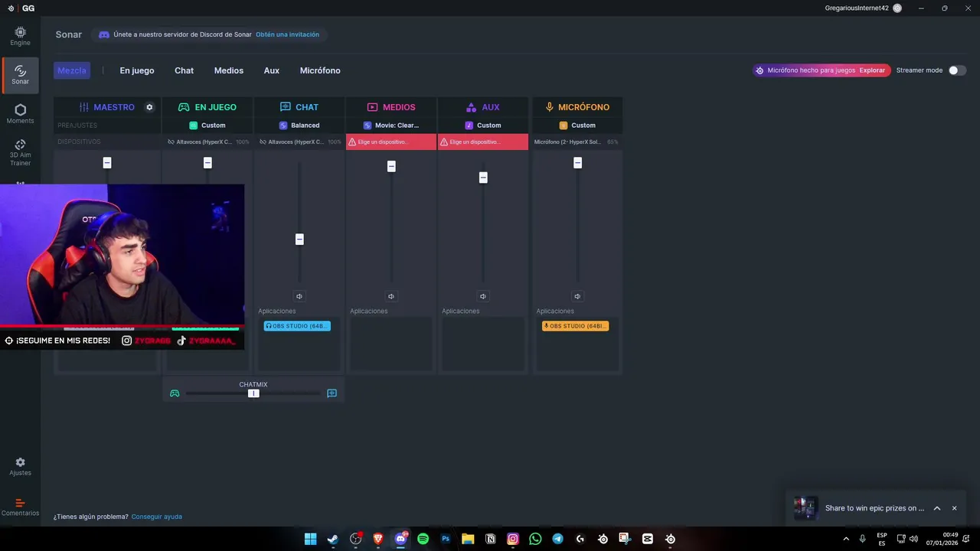Click the GG logo in the title bar
This screenshot has width=980, height=551.
[x=28, y=8]
